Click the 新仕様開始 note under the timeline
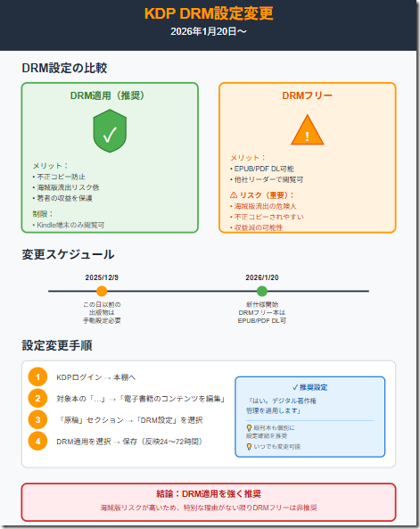This screenshot has width=420, height=529. click(x=262, y=305)
